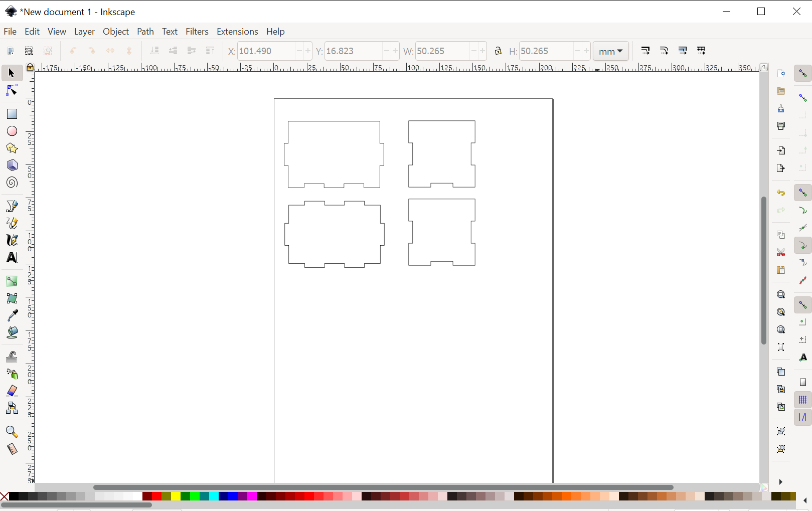Toggle the lock all guides icon above the rulers
812x511 pixels.
pyautogui.click(x=30, y=67)
